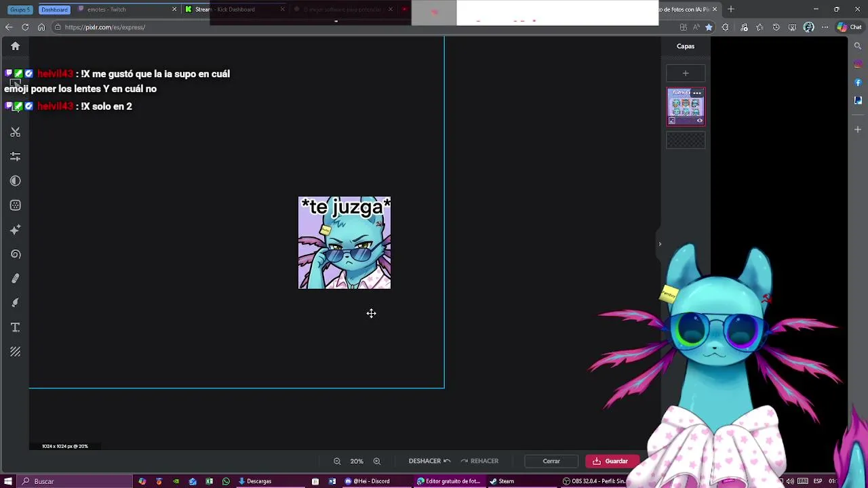Open WhatsApp from the taskbar
868x488 pixels.
(226, 481)
